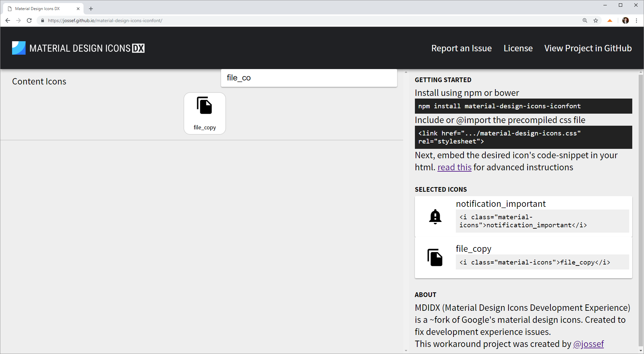The height and width of the screenshot is (354, 644).
Task: Open a new browser tab
Action: tap(91, 9)
